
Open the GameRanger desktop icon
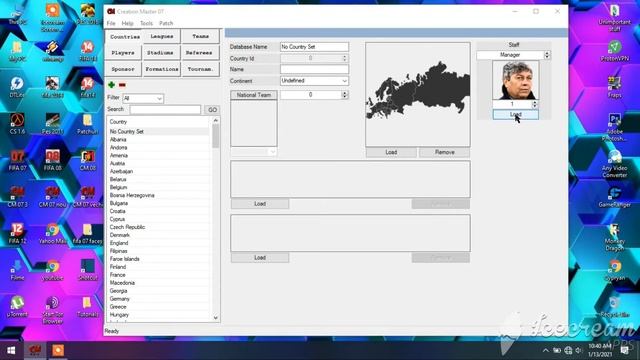[x=614, y=197]
